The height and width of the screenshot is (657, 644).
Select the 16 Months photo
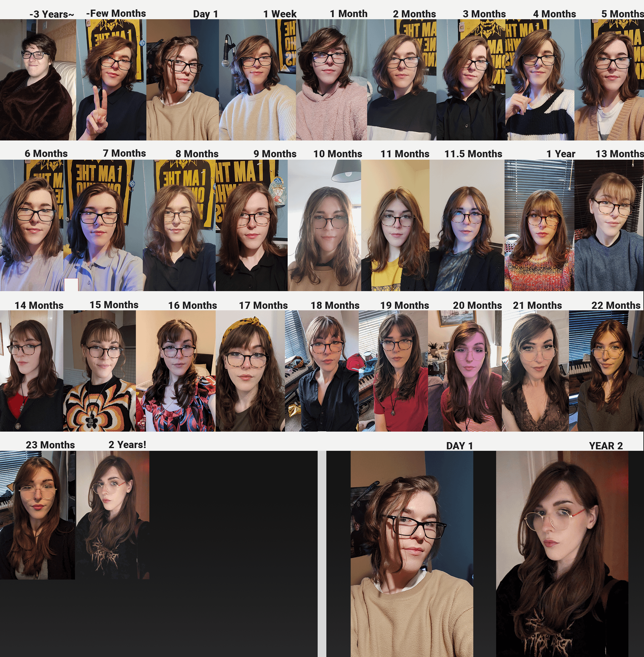point(176,371)
